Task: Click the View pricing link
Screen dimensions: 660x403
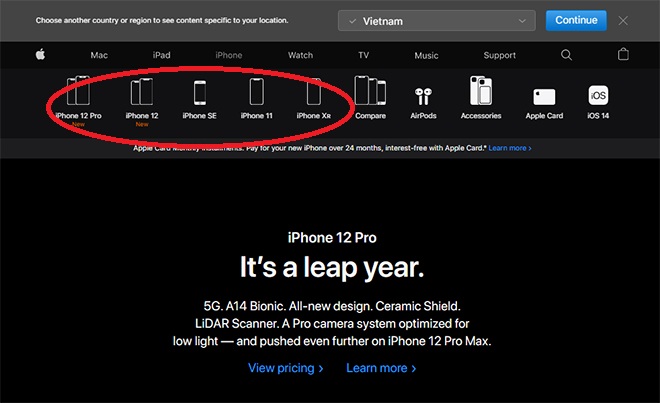Action: (285, 368)
